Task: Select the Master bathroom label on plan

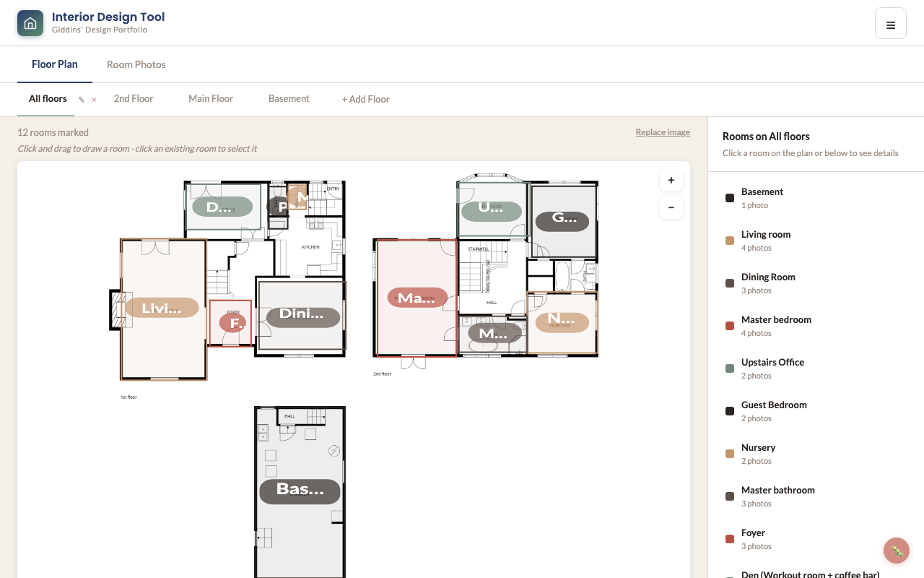Action: point(494,333)
